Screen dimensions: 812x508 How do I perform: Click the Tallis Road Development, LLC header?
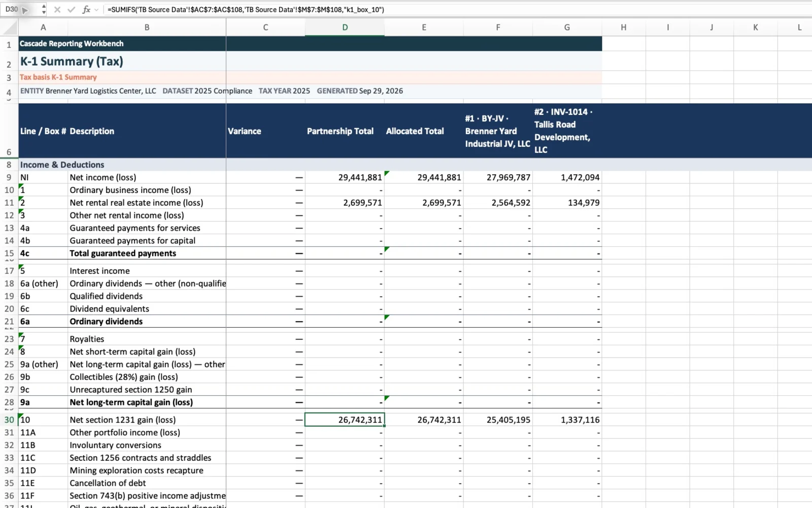click(x=567, y=131)
